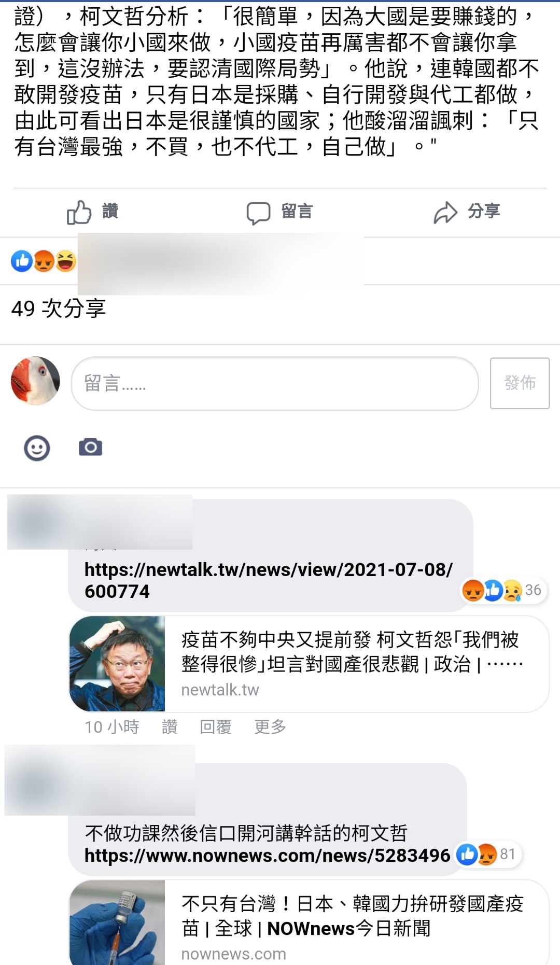The image size is (560, 965).
Task: Open the nownews.com URL in the second comment
Action: pyautogui.click(x=268, y=855)
